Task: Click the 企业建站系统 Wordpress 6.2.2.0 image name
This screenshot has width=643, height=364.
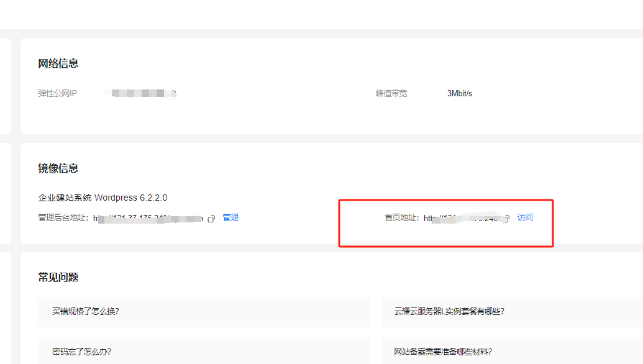Action: [103, 198]
